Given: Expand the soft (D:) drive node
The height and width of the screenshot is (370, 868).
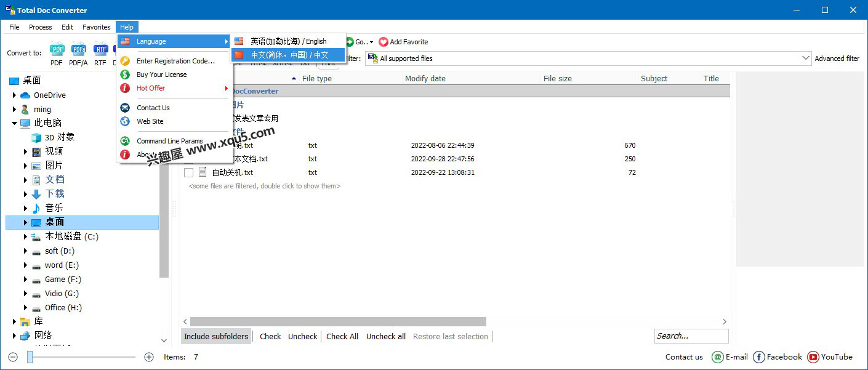Looking at the screenshot, I should [x=25, y=251].
